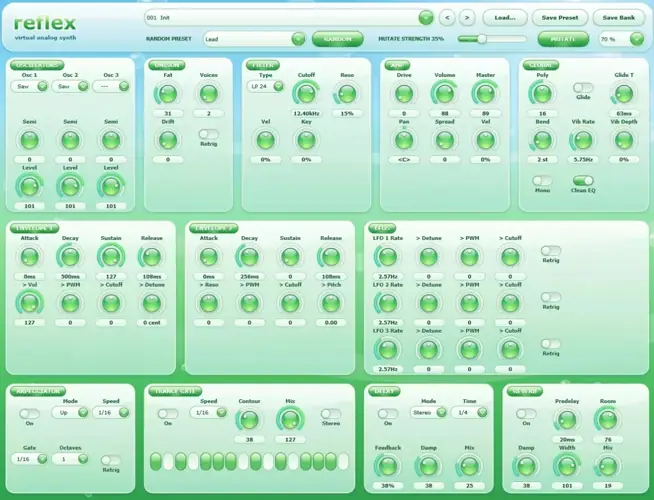This screenshot has height=500, width=654.
Task: Disable the Clean EQ switch
Action: point(583,181)
